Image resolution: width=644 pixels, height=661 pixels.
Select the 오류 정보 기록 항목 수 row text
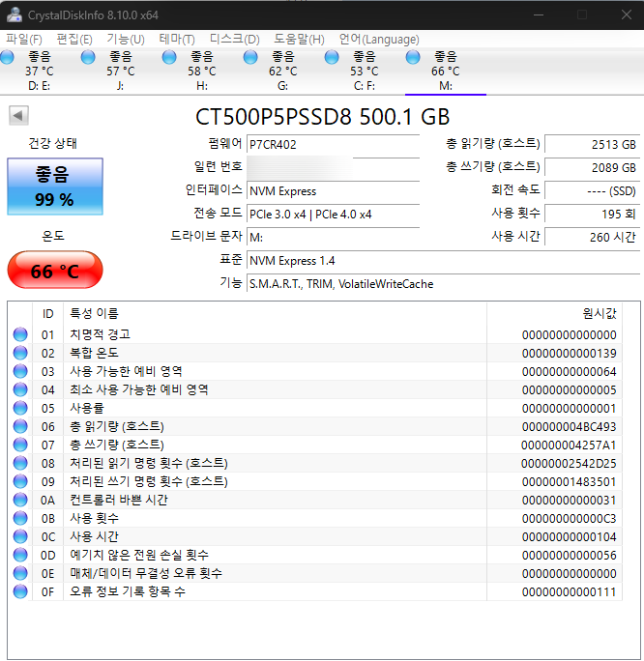[128, 591]
